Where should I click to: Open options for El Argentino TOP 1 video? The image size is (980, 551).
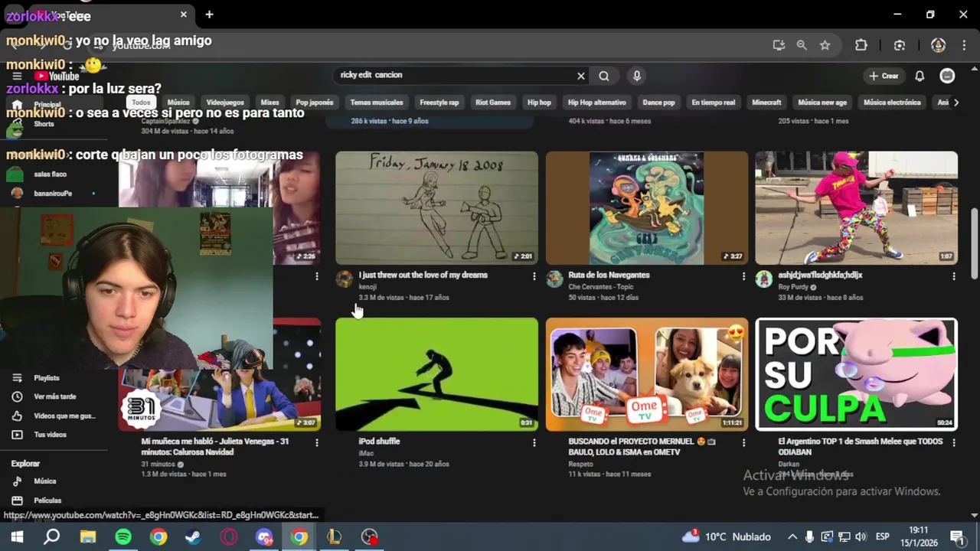point(953,442)
